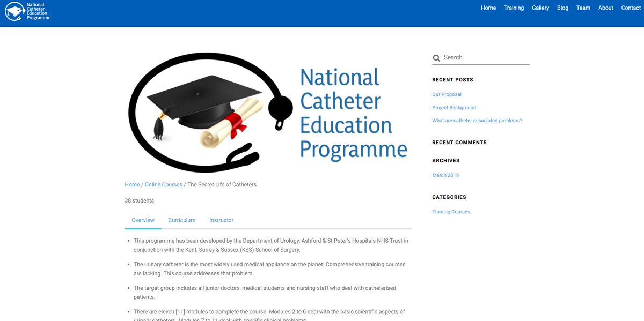Viewport: 644px width, 321px height.
Task: Click the Online Courses breadcrumb link
Action: (164, 185)
